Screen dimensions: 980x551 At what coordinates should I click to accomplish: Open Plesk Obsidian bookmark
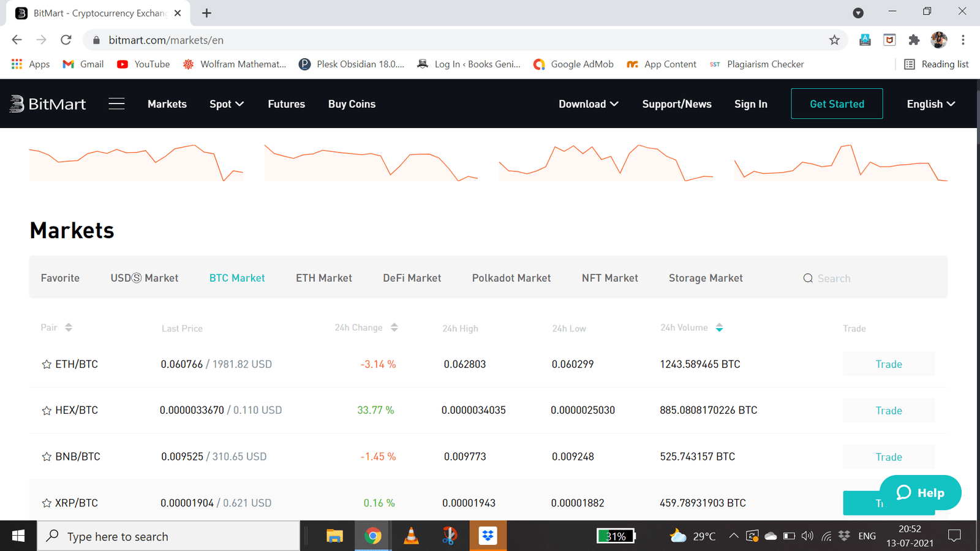[352, 64]
